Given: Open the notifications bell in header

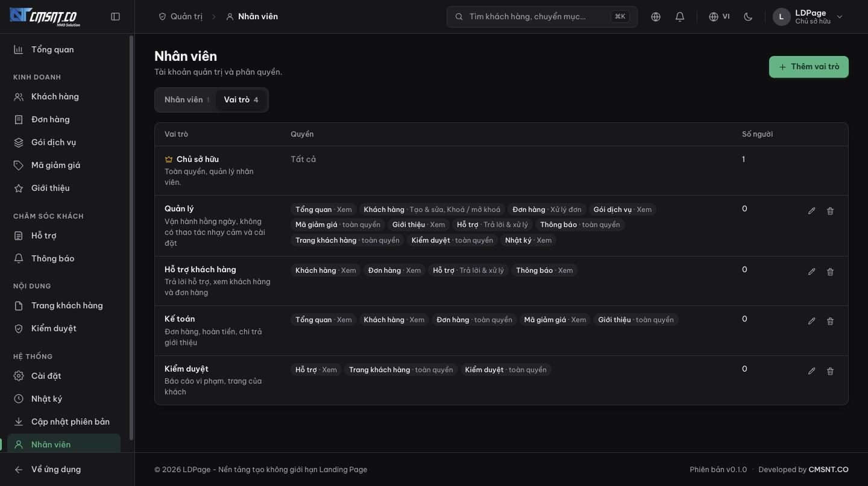Looking at the screenshot, I should point(680,17).
